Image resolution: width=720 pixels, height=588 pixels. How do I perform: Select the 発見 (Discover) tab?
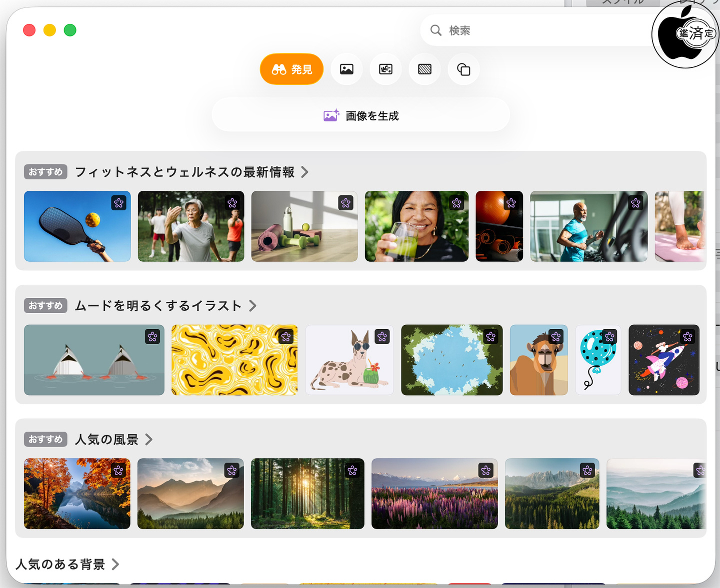(x=291, y=69)
